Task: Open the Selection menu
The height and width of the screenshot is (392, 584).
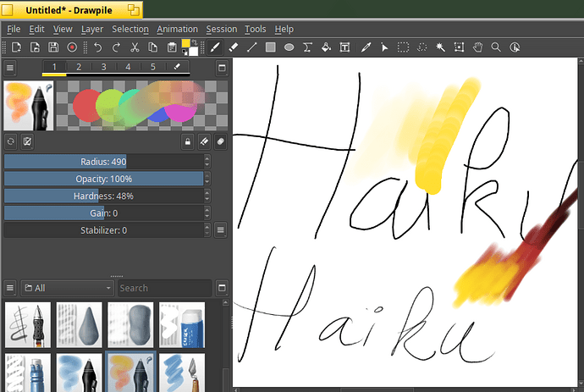Action: [x=130, y=29]
